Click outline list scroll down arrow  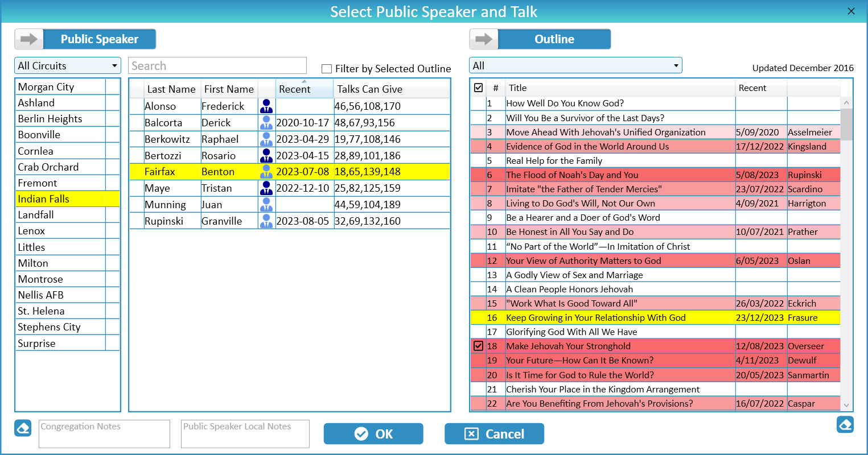(x=846, y=405)
